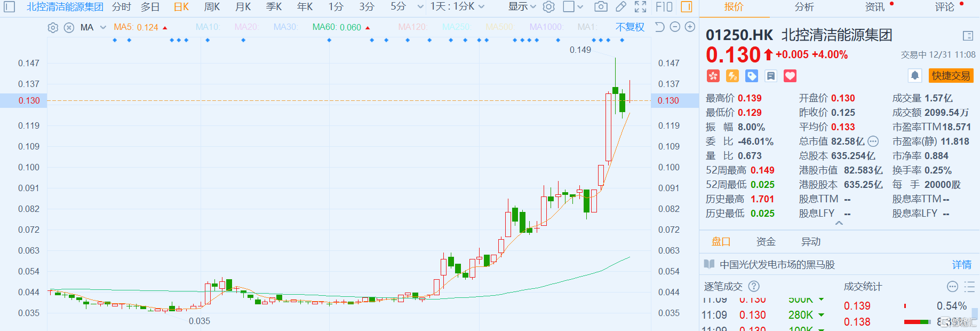Take a chart screenshot with camera icon
980x331 pixels.
pos(601,7)
